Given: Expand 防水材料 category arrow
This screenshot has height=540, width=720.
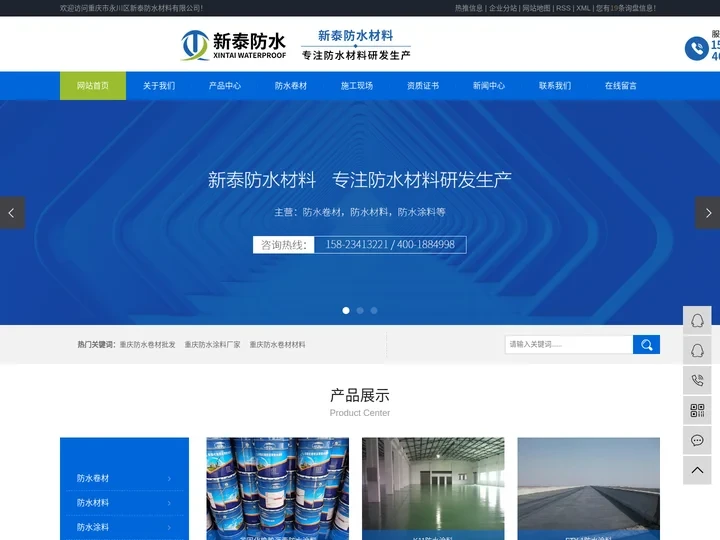Looking at the screenshot, I should pos(169,503).
